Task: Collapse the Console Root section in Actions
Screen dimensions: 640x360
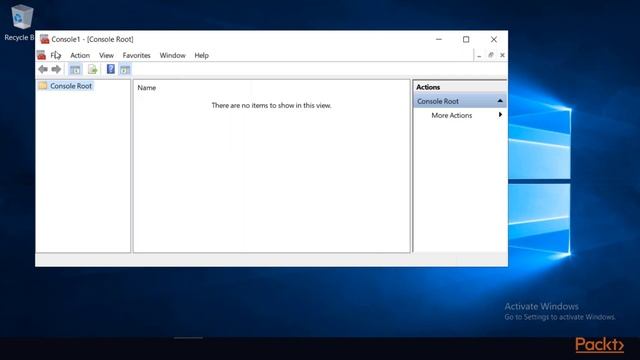Action: click(500, 101)
